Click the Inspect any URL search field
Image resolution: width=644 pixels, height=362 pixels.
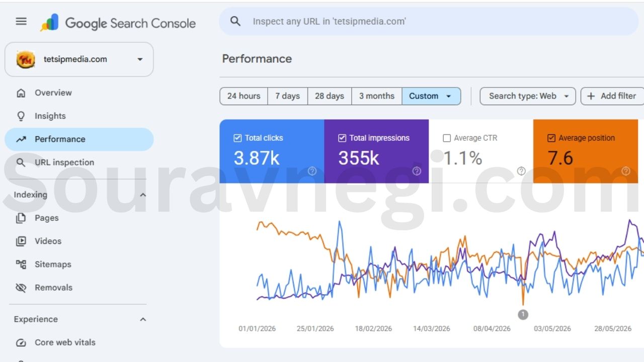(x=429, y=21)
